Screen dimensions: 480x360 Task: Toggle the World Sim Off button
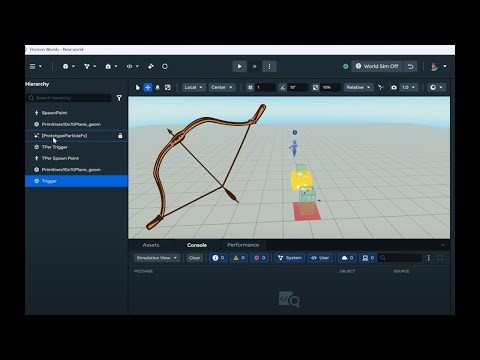(377, 66)
